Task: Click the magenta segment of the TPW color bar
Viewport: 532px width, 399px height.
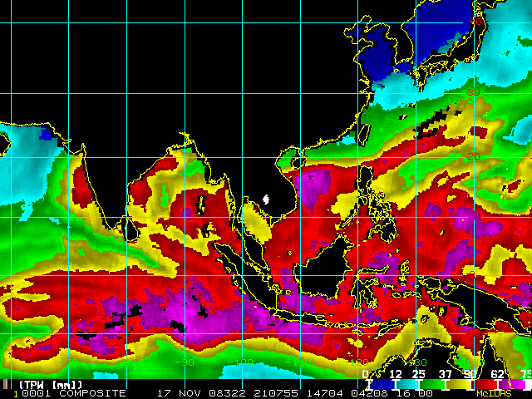Action: 512,384
